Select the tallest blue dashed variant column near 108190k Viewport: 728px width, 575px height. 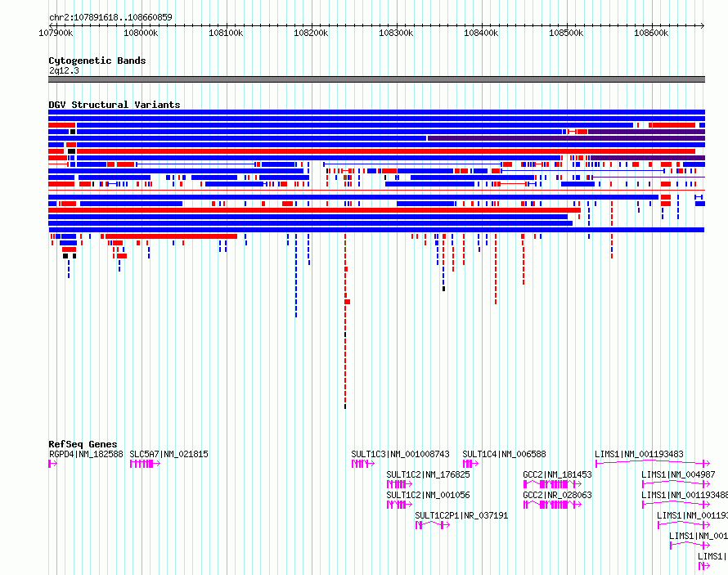[x=296, y=276]
